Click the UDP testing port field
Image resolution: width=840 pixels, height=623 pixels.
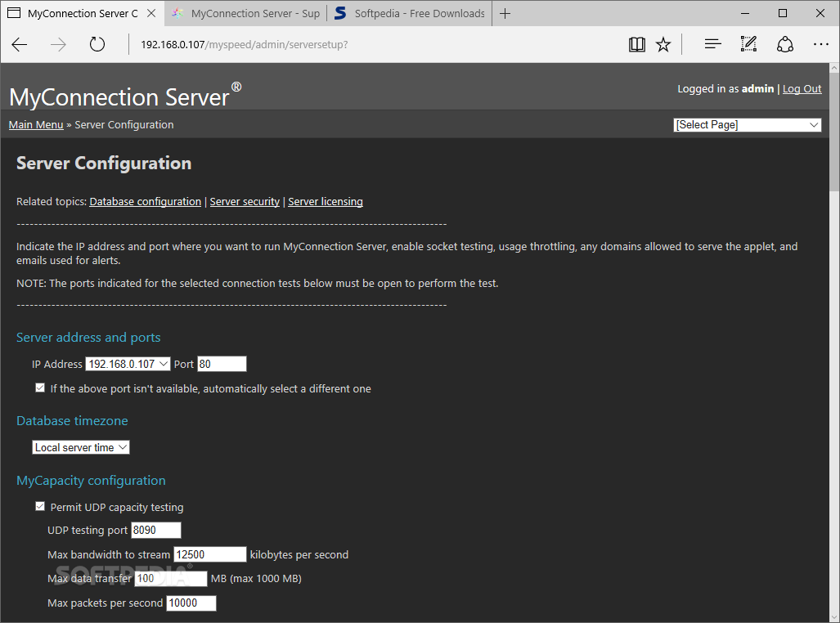click(156, 531)
